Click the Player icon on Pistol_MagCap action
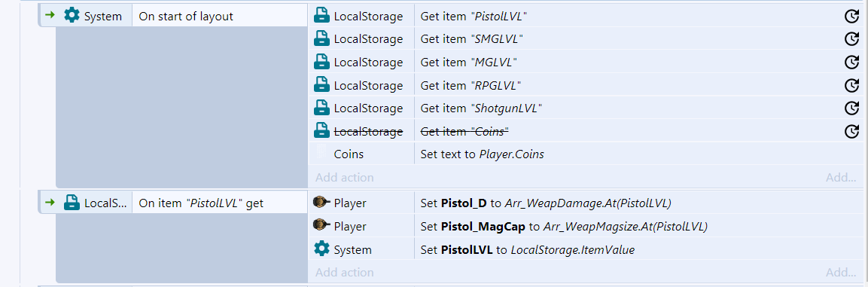The width and height of the screenshot is (868, 287). tap(321, 226)
